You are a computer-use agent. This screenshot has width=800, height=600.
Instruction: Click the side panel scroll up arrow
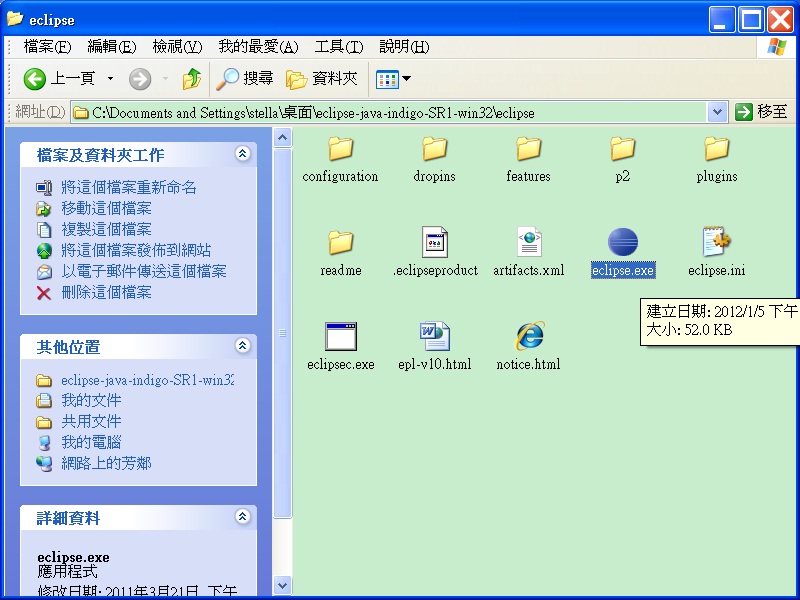tap(282, 137)
